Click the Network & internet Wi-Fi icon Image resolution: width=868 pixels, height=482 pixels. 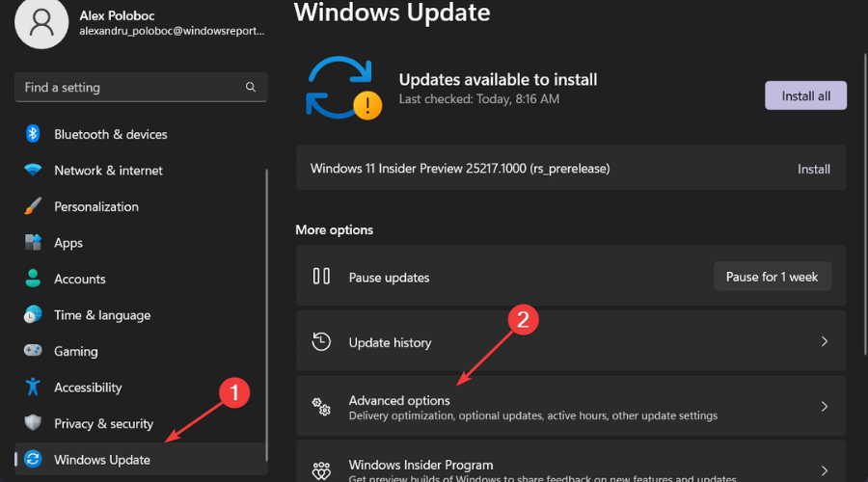pyautogui.click(x=33, y=170)
